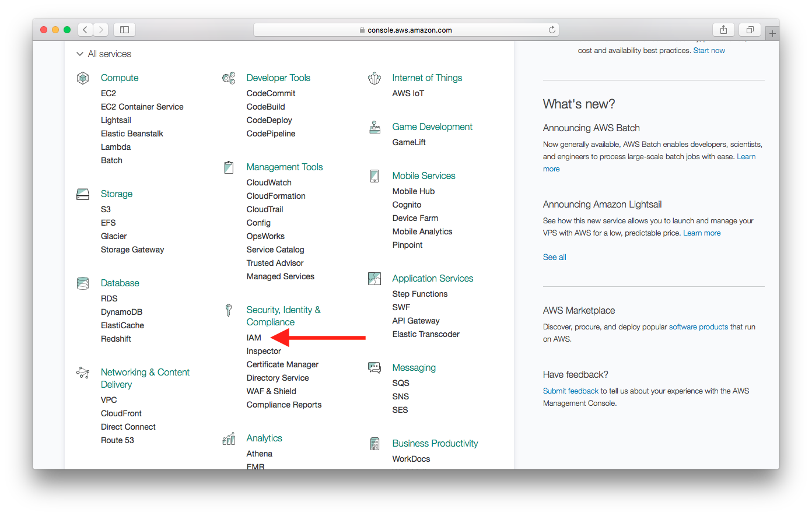The width and height of the screenshot is (812, 516).
Task: Click the Security key icon
Action: tap(229, 310)
